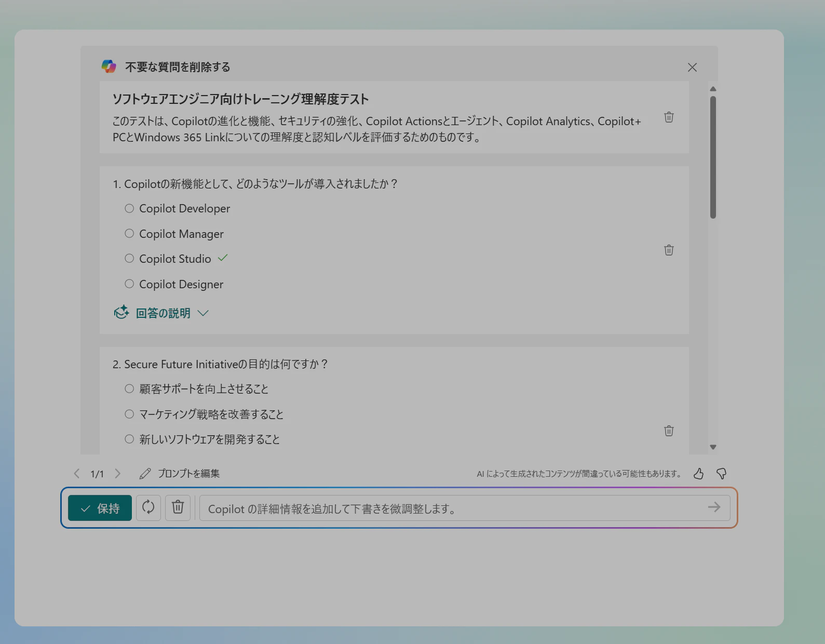Go to next draft with right chevron
Viewport: 825px width, 644px height.
tap(118, 473)
